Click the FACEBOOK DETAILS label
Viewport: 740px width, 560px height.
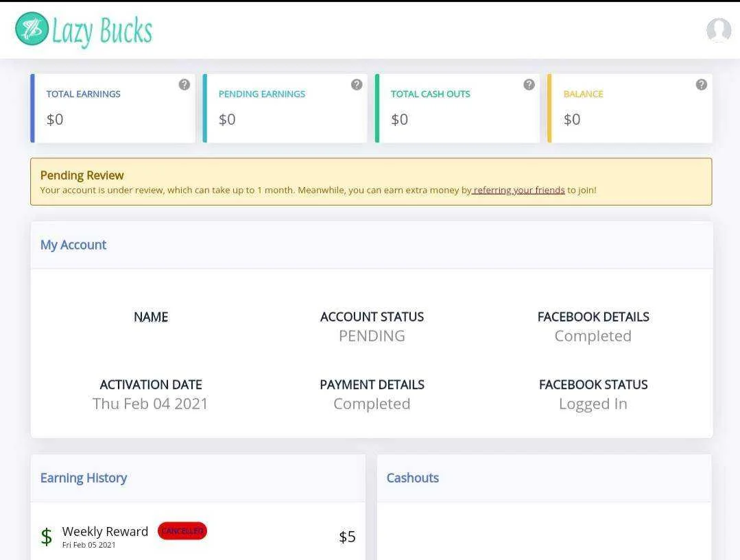(593, 317)
